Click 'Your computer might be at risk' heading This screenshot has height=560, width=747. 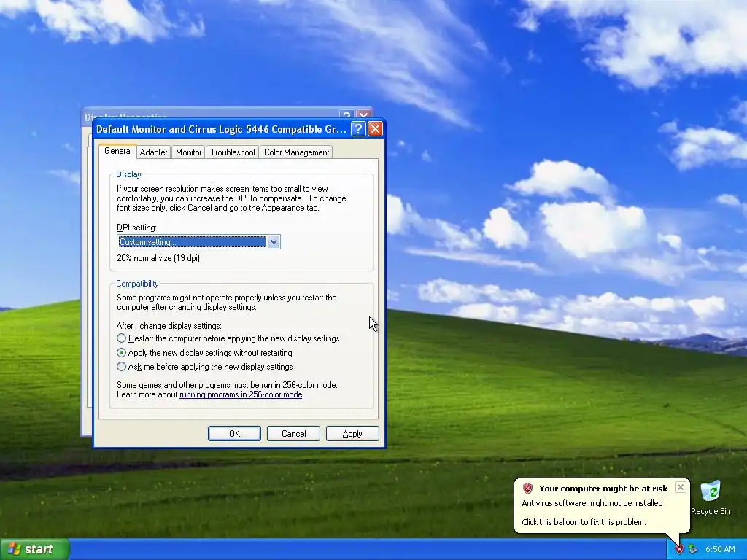603,488
